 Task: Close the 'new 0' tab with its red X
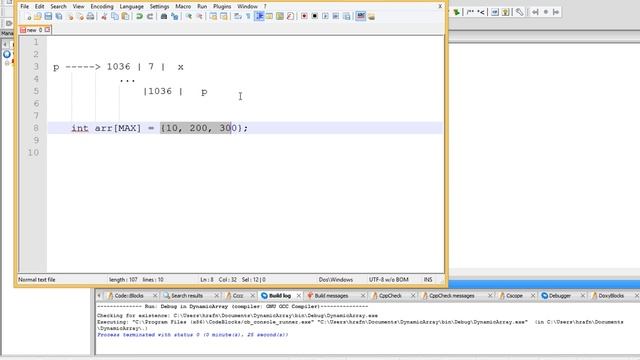point(47,30)
